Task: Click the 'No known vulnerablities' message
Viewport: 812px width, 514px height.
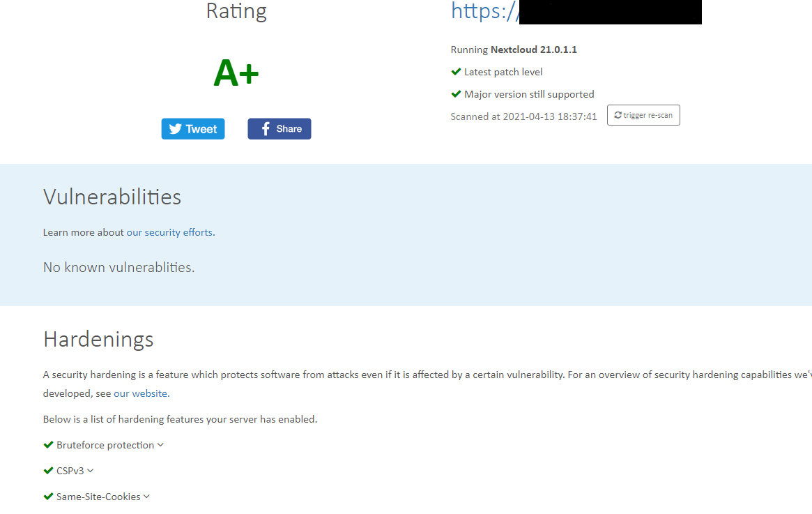Action: (118, 267)
